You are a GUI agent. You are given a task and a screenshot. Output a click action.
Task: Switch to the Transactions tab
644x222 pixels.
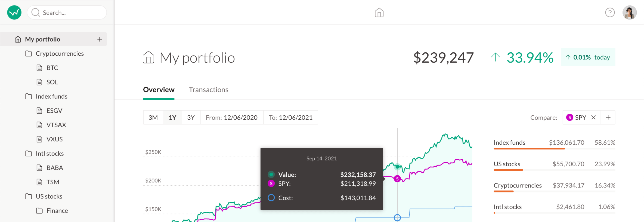(x=209, y=90)
